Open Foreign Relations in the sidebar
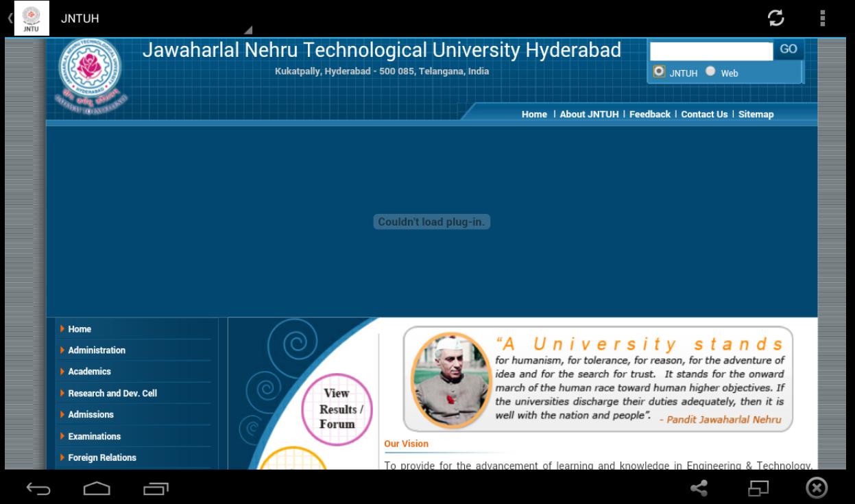This screenshot has width=855, height=504. click(102, 458)
